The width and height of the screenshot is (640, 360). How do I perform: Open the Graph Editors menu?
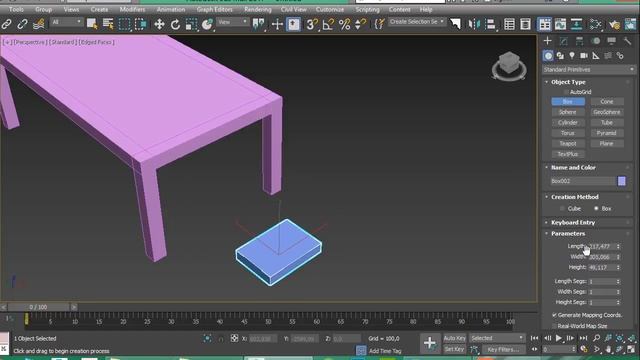pyautogui.click(x=215, y=9)
